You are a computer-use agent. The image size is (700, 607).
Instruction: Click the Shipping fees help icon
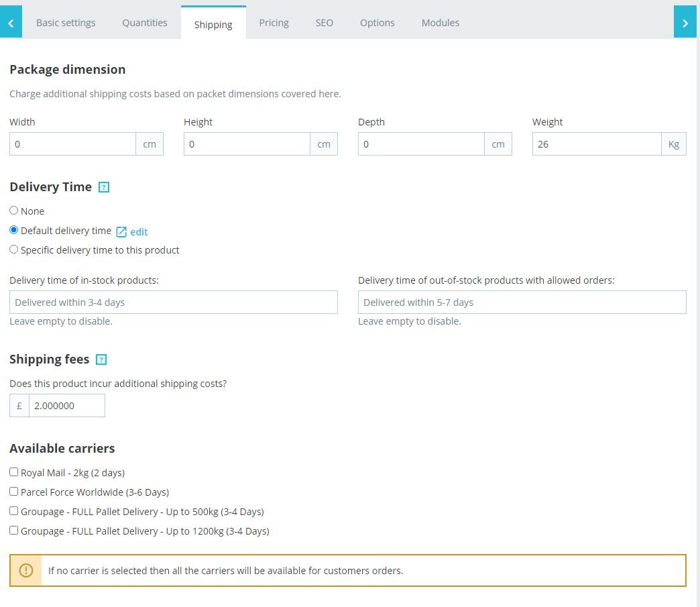coord(101,360)
